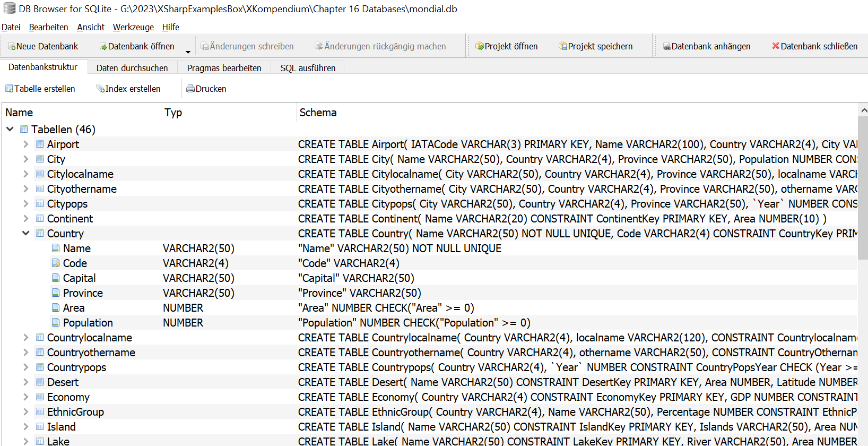This screenshot has height=446, width=868.
Task: Click the Datenbank öffnen icon
Action: pyautogui.click(x=103, y=47)
